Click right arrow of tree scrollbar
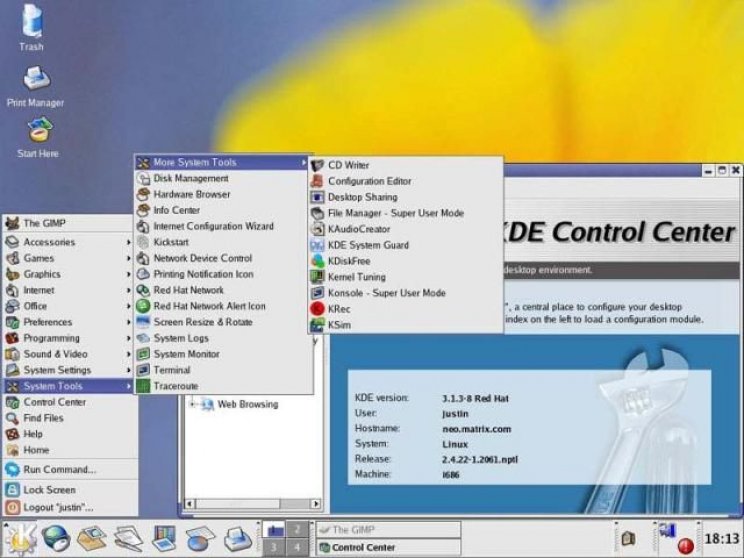This screenshot has height=558, width=744. pos(316,503)
